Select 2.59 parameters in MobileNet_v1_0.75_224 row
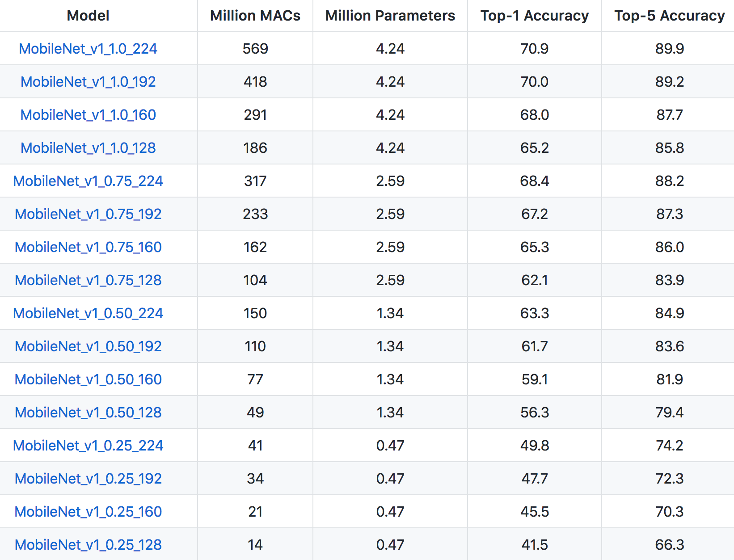The height and width of the screenshot is (560, 734). click(390, 181)
